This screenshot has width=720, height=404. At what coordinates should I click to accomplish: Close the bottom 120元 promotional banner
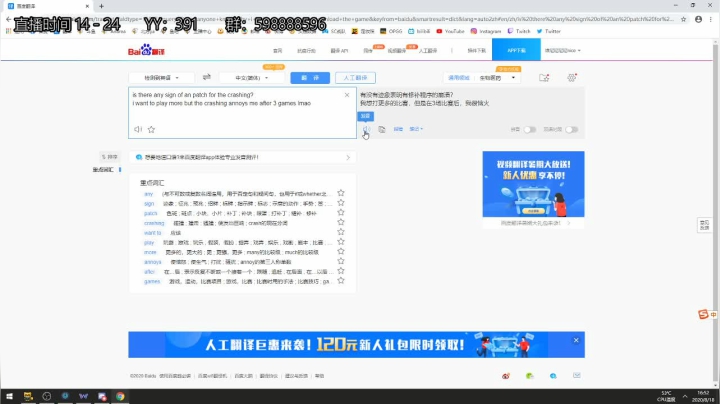pos(576,340)
